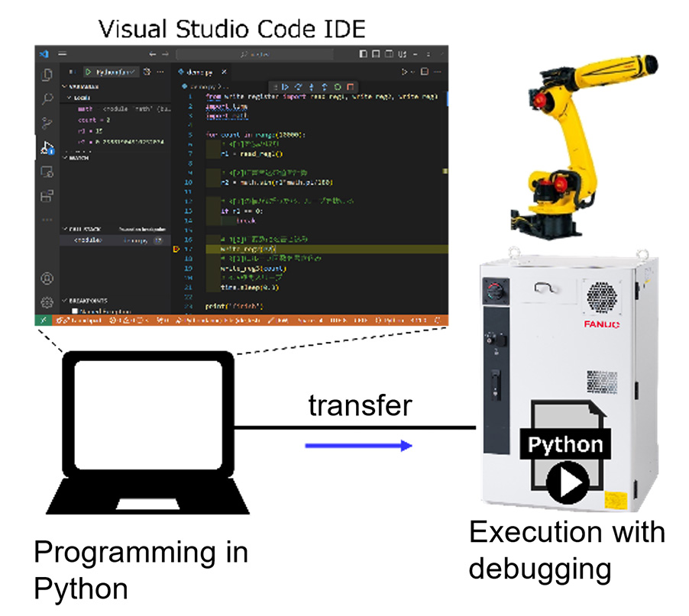
Task: Click the notifications bell in status bar
Action: tap(438, 320)
